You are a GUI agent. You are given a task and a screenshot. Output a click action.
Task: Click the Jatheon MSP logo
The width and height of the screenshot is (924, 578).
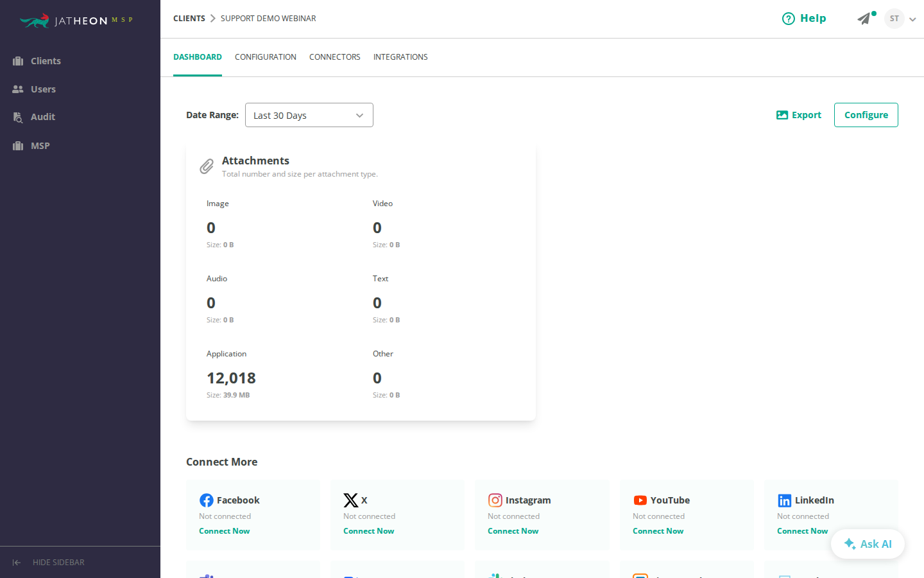tap(76, 21)
